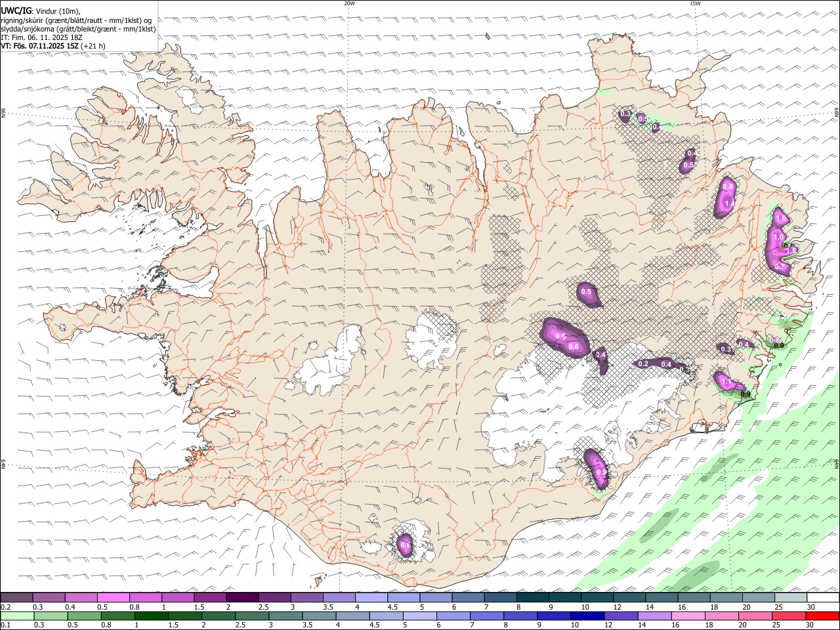Click the '0.8' value above the 1.4 label
The width and height of the screenshot is (840, 630).
(727, 186)
